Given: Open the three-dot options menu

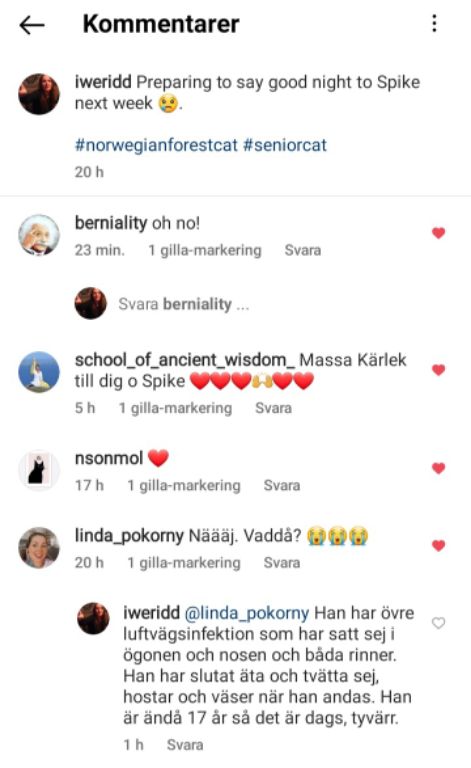Looking at the screenshot, I should pos(434,24).
